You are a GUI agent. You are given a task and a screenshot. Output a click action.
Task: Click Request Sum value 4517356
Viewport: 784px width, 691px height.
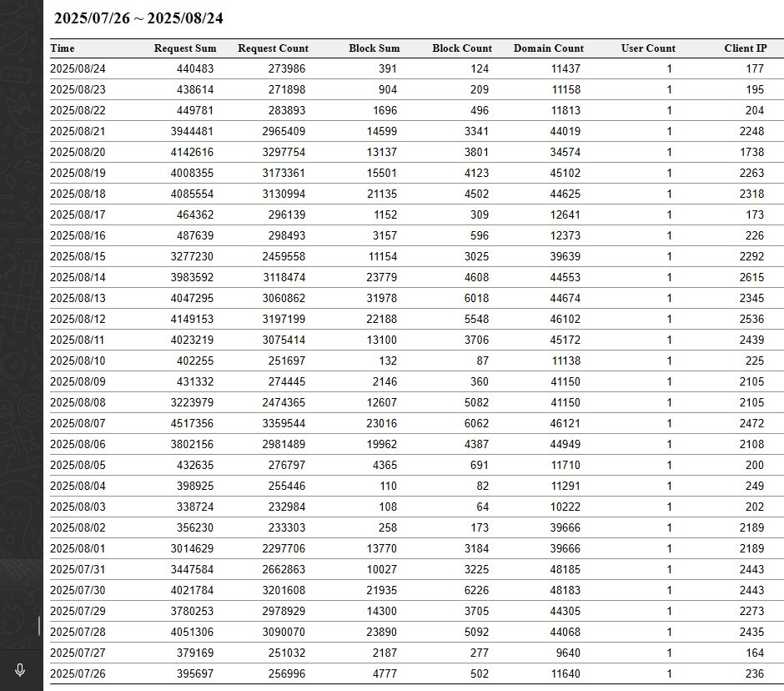[x=192, y=423]
